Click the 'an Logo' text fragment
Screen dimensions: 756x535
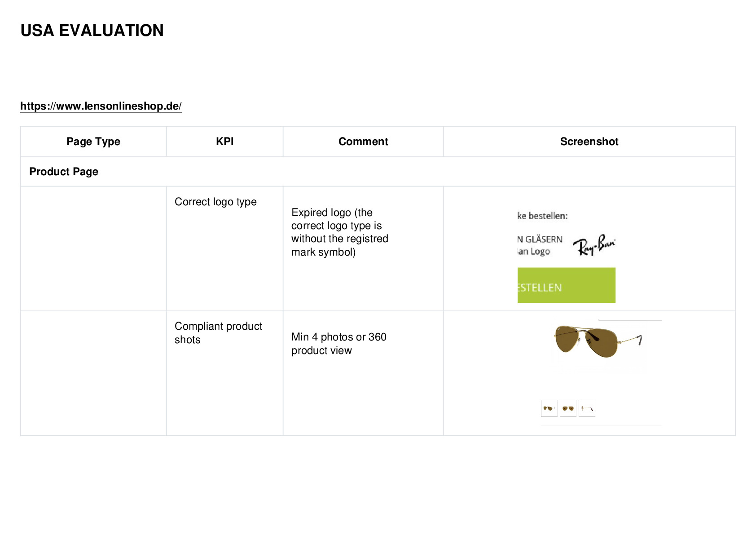click(x=534, y=252)
